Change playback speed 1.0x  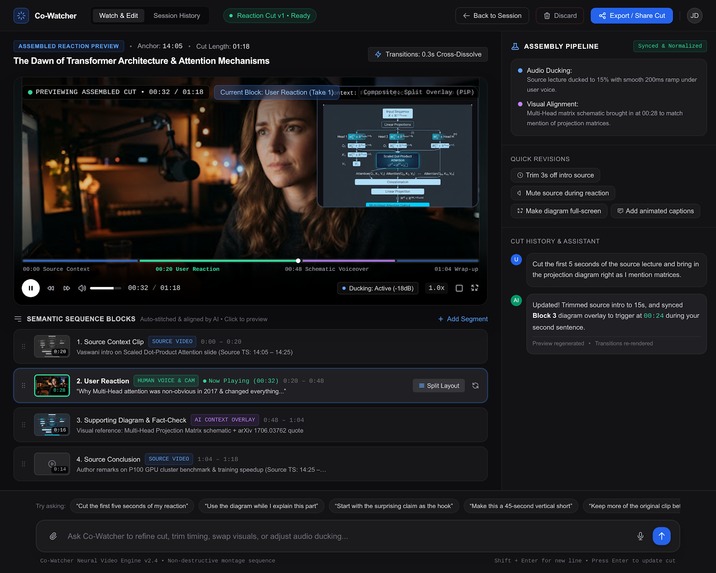coord(437,288)
